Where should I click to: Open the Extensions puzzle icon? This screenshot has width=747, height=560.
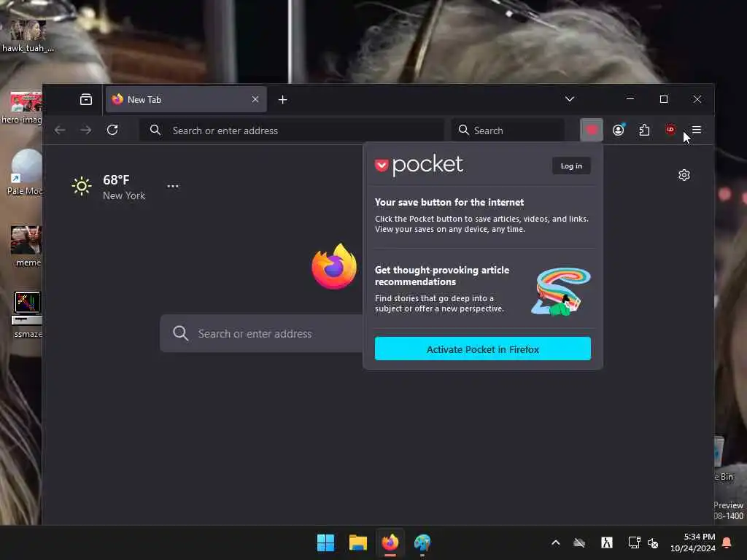point(644,130)
